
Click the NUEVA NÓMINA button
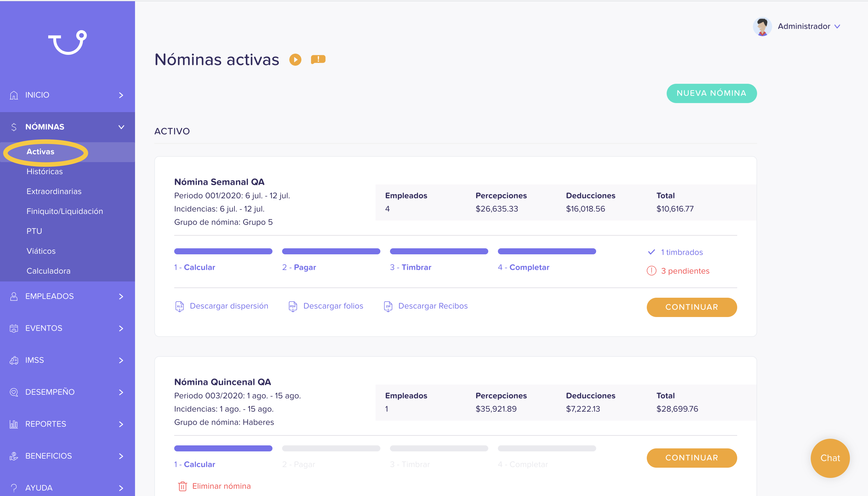tap(712, 93)
